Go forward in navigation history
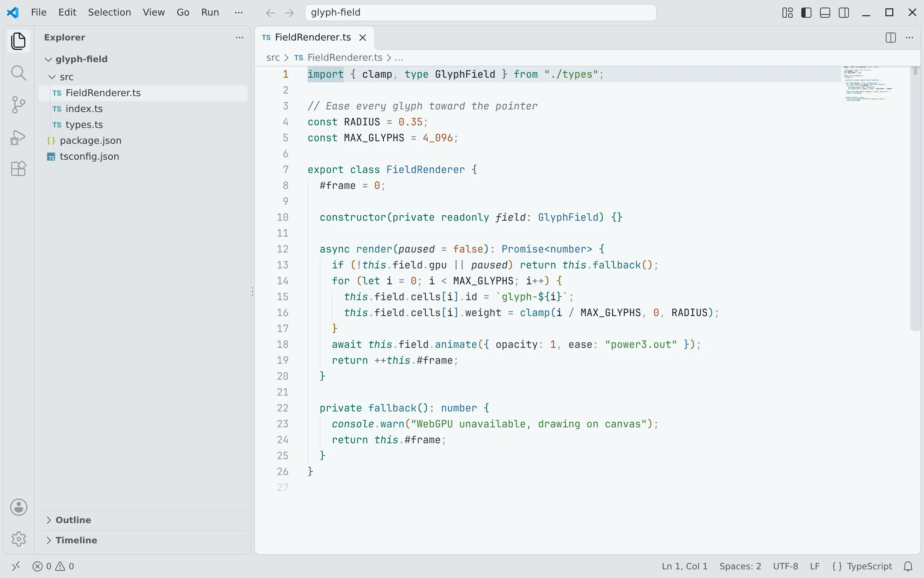Image resolution: width=924 pixels, height=578 pixels. (x=289, y=13)
